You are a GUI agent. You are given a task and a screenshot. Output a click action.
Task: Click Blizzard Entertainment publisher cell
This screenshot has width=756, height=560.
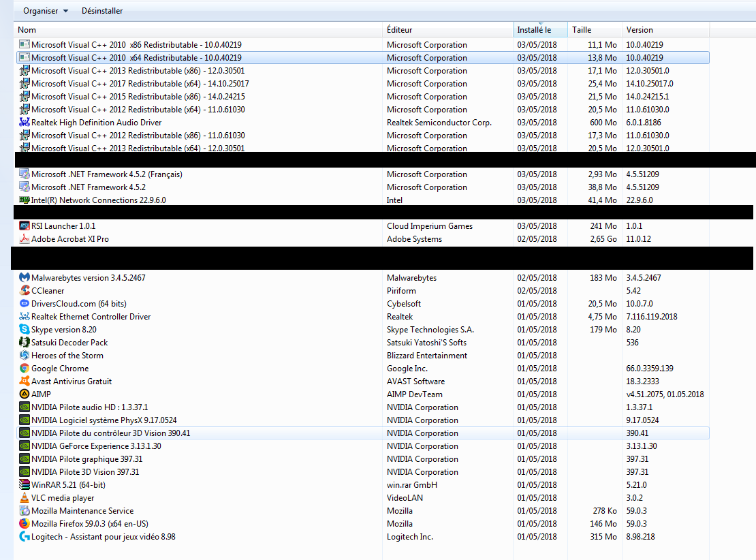pyautogui.click(x=426, y=355)
